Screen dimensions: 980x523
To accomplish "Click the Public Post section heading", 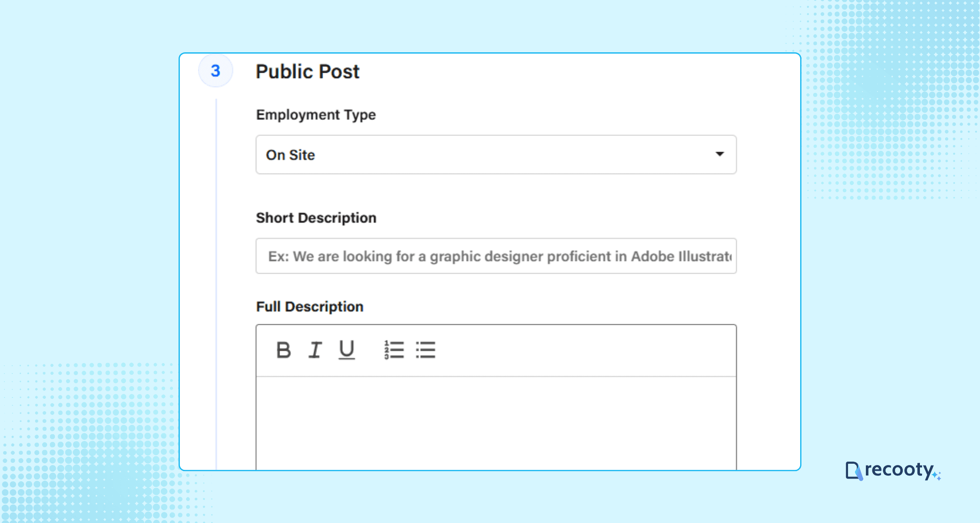I will (308, 71).
